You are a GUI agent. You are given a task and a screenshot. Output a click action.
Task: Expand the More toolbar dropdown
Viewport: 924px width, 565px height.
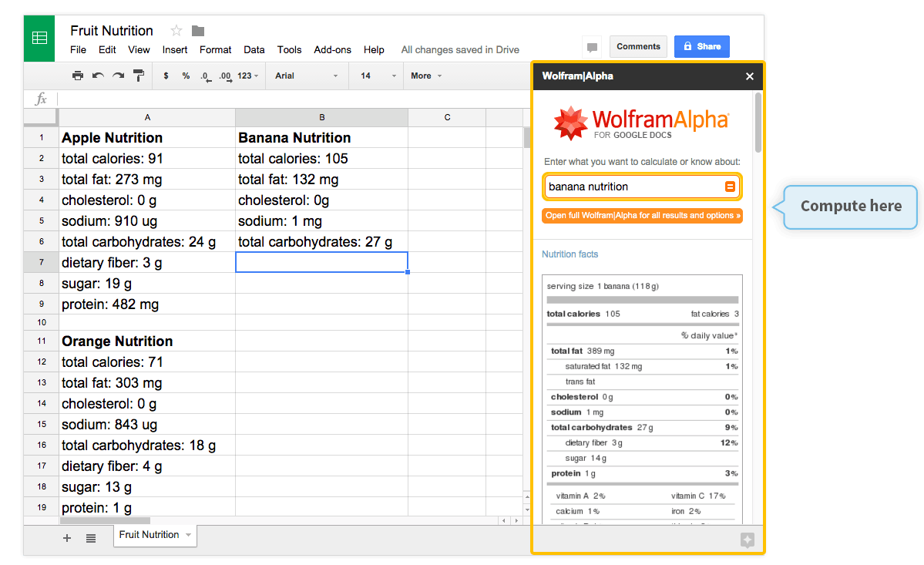pyautogui.click(x=426, y=76)
